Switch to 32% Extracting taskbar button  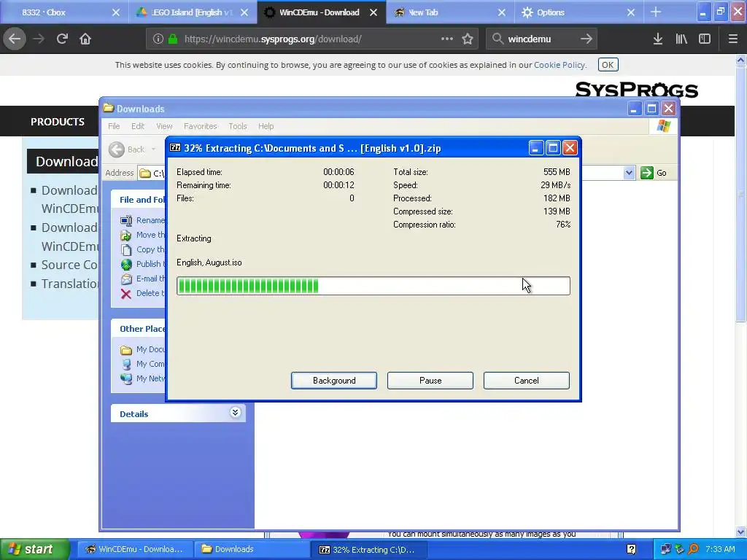click(368, 550)
